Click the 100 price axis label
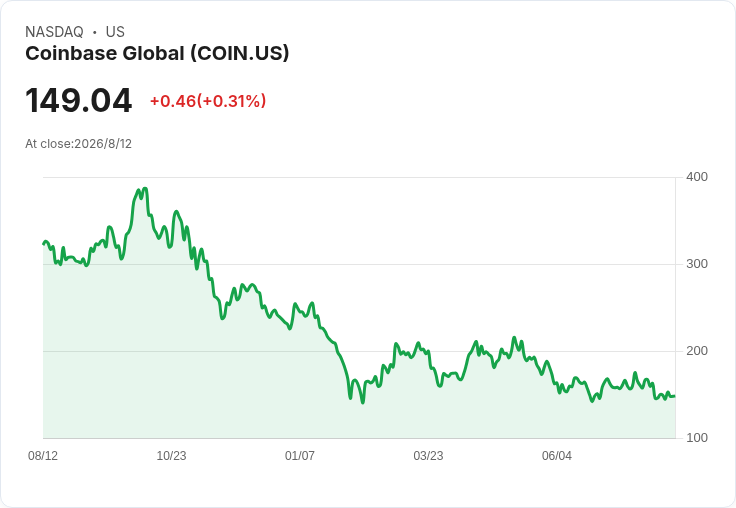This screenshot has width=736, height=508. (x=697, y=438)
